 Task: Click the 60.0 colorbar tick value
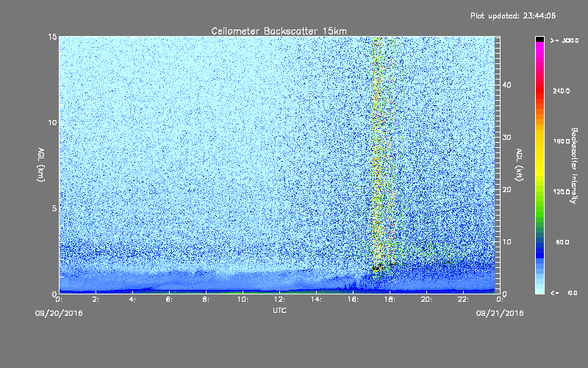(x=562, y=242)
